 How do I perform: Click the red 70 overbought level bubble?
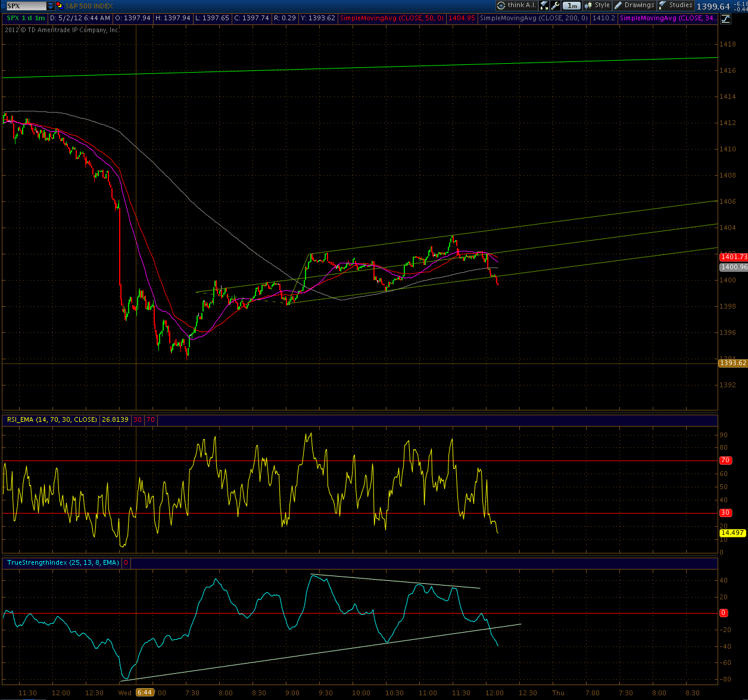pos(725,461)
